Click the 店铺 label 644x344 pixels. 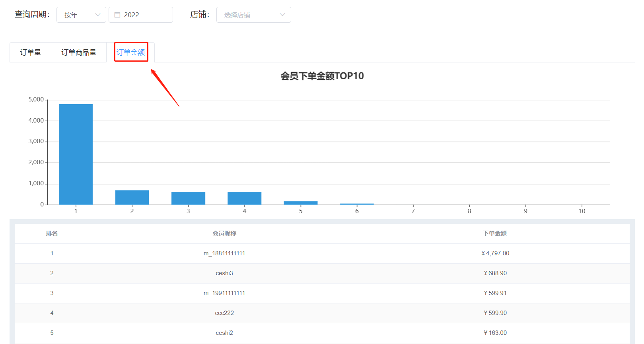coord(200,15)
